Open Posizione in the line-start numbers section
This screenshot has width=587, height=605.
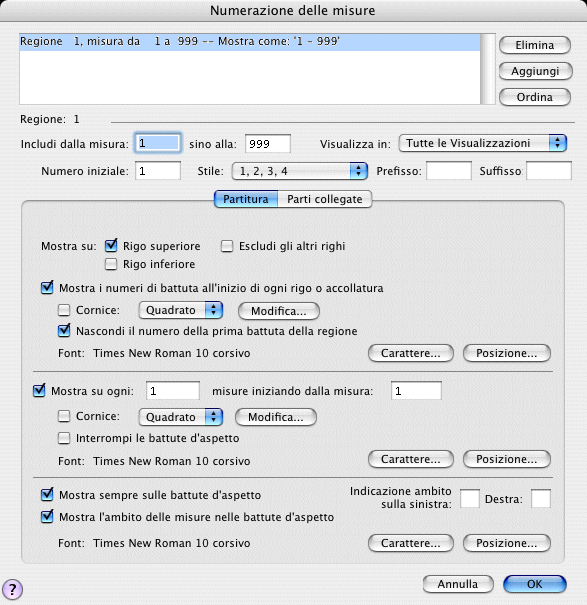point(506,353)
